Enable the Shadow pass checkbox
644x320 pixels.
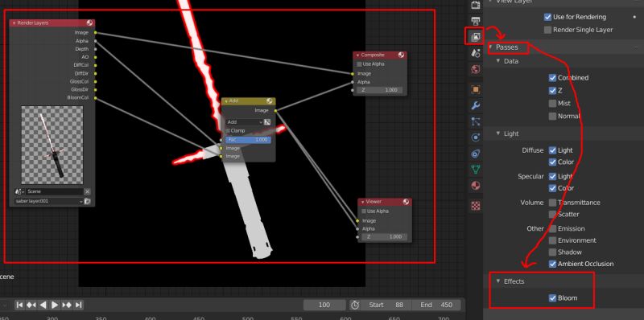[x=552, y=252]
